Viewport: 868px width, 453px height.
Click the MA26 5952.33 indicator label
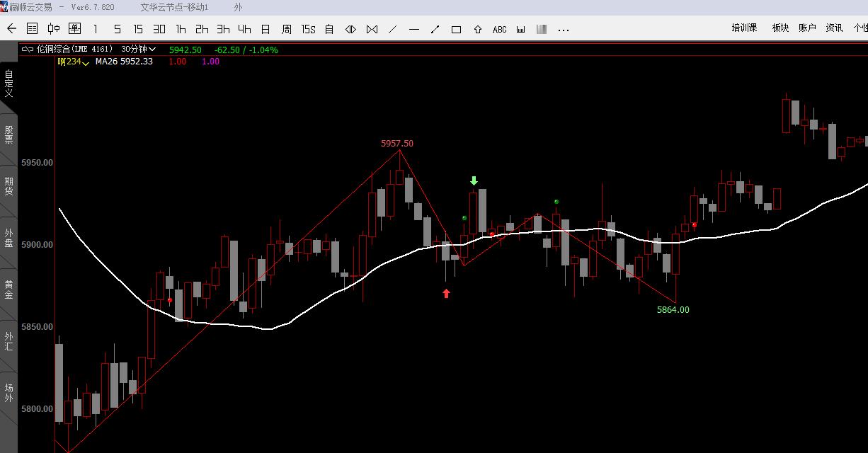124,62
